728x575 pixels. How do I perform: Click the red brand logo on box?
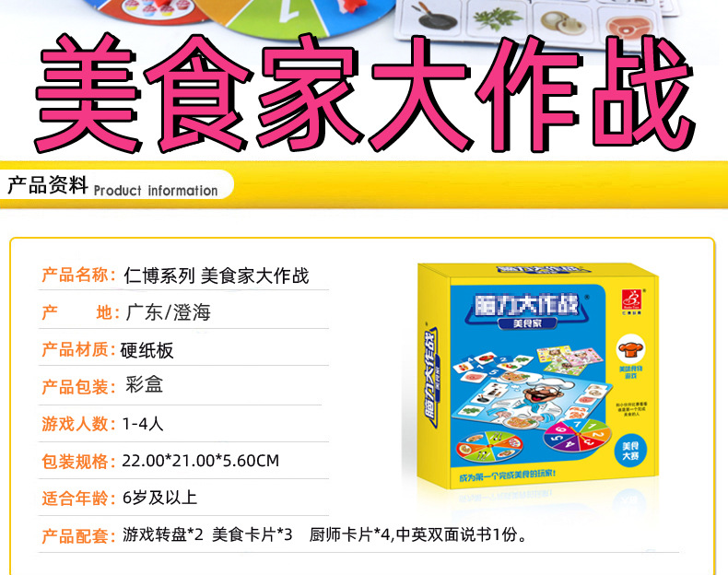click(x=631, y=302)
